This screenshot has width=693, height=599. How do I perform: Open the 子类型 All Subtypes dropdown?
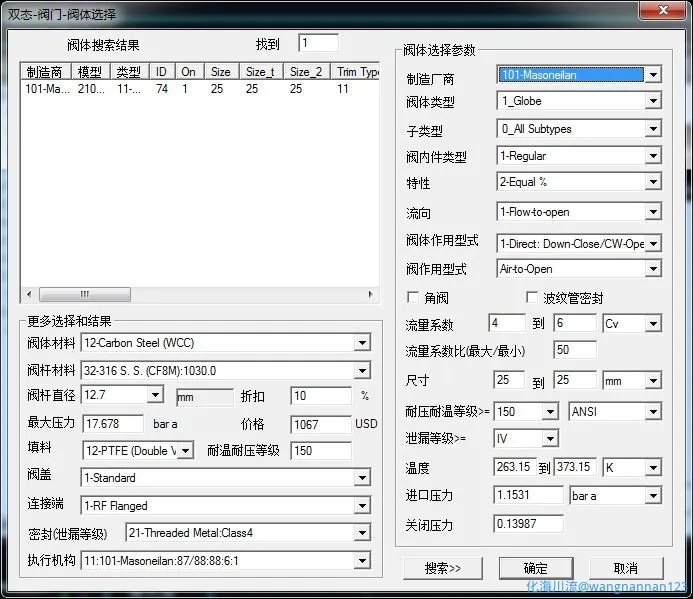tap(653, 129)
